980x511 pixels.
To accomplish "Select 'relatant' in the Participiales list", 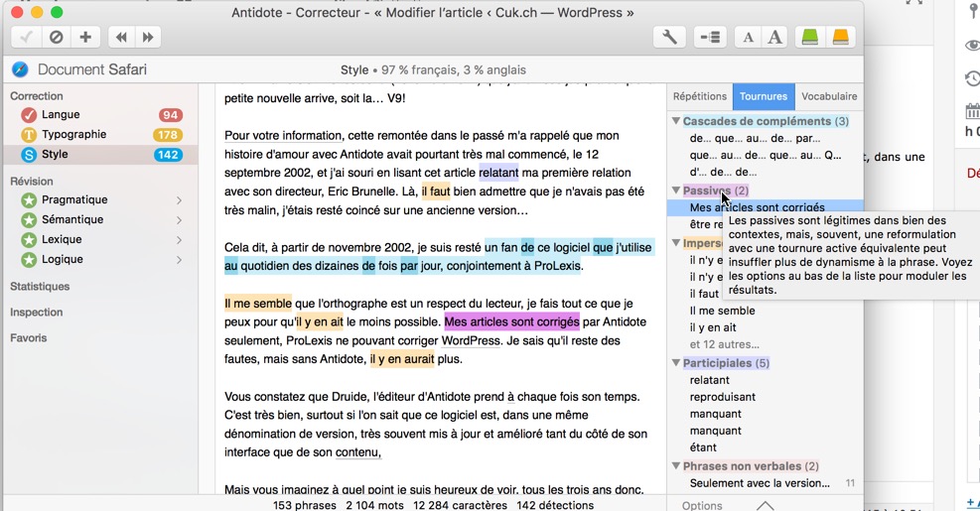I will [x=709, y=380].
